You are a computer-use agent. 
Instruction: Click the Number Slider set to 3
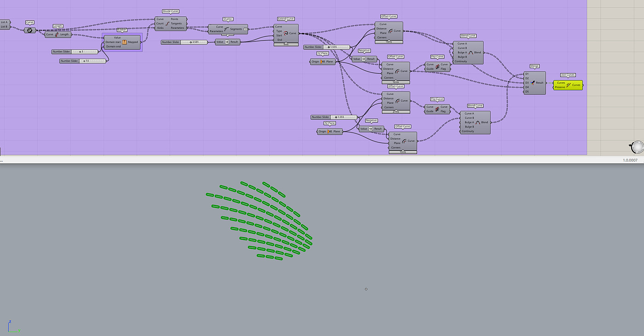(75, 52)
